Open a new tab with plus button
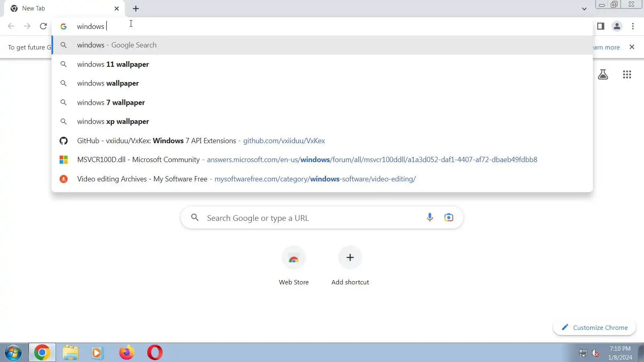 [136, 8]
